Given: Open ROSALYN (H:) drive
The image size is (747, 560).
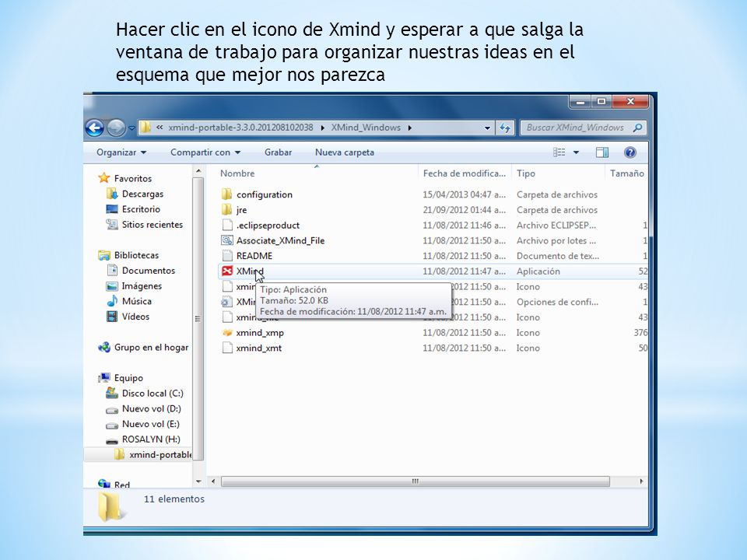Looking at the screenshot, I should (151, 439).
